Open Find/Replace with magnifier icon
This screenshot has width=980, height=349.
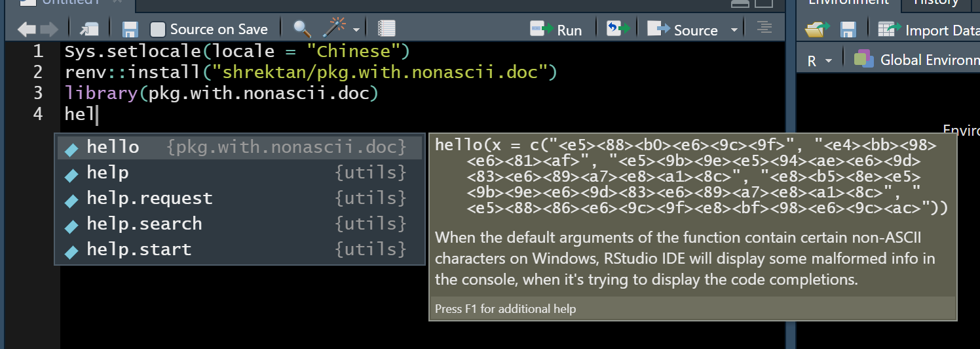click(302, 29)
